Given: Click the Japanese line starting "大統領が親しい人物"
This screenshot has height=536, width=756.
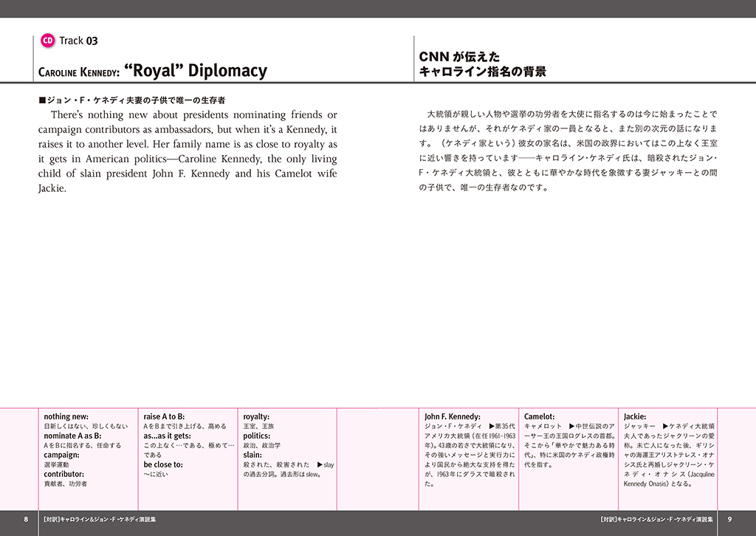Looking at the screenshot, I should pyautogui.click(x=572, y=114).
